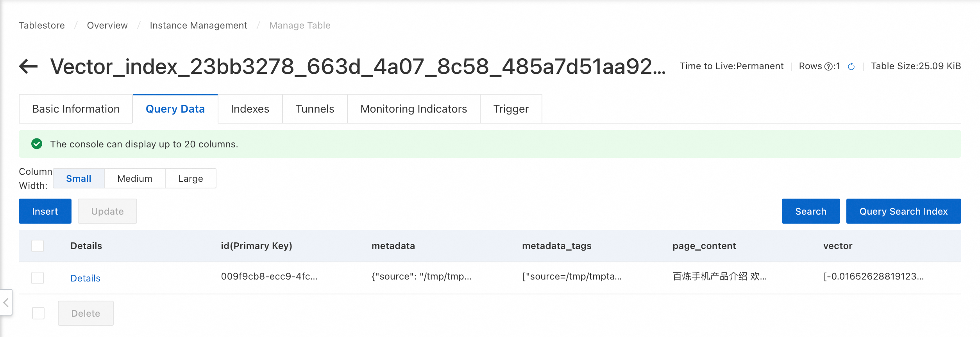The image size is (980, 337).
Task: Refresh the row count icon
Action: tap(851, 67)
